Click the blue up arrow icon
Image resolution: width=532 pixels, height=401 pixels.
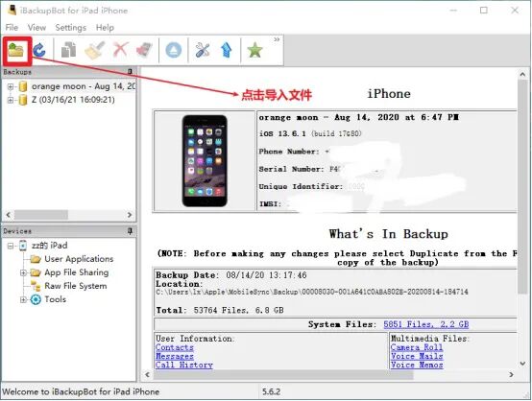pyautogui.click(x=227, y=50)
